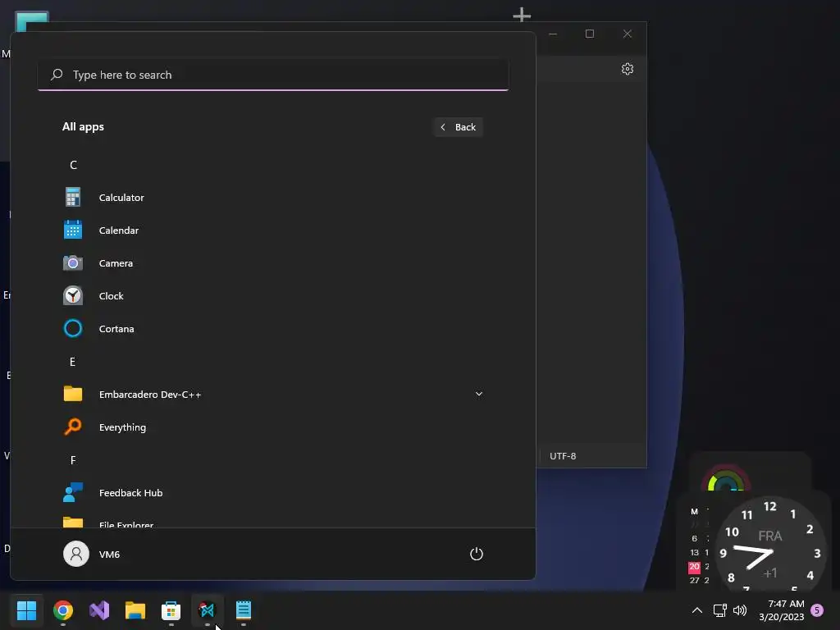840x630 pixels.
Task: Select the Feedback Hub text label
Action: (130, 493)
